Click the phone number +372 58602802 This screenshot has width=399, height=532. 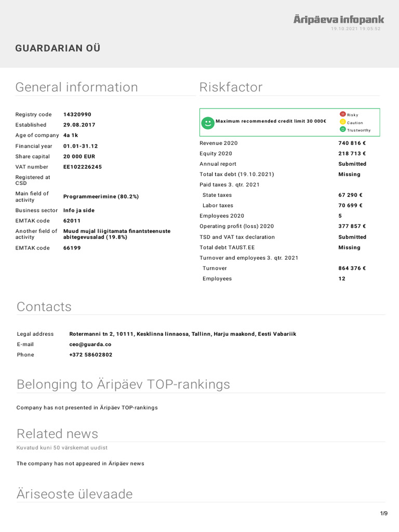(x=90, y=355)
